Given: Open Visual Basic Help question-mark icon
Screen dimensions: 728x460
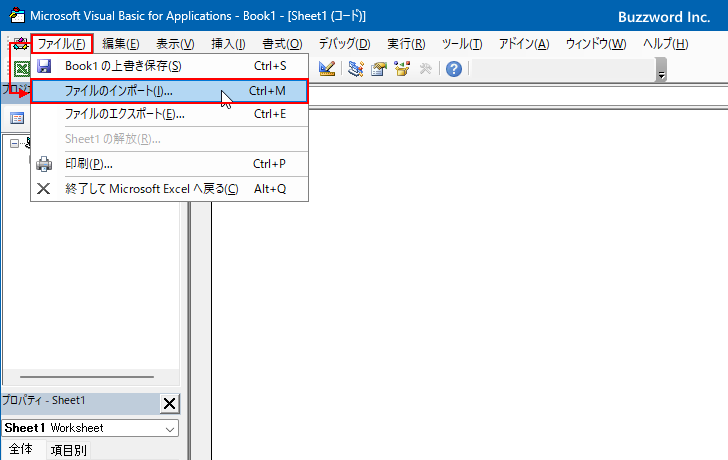Looking at the screenshot, I should (454, 69).
